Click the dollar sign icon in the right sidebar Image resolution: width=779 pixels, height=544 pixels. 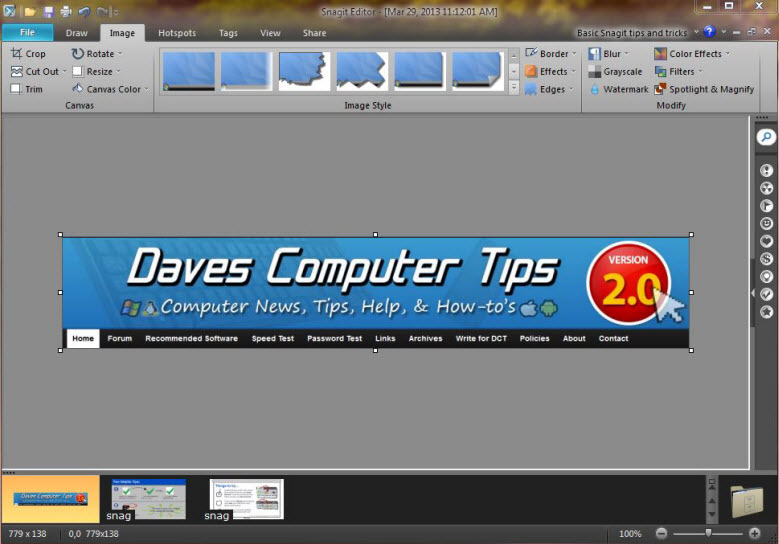(767, 259)
